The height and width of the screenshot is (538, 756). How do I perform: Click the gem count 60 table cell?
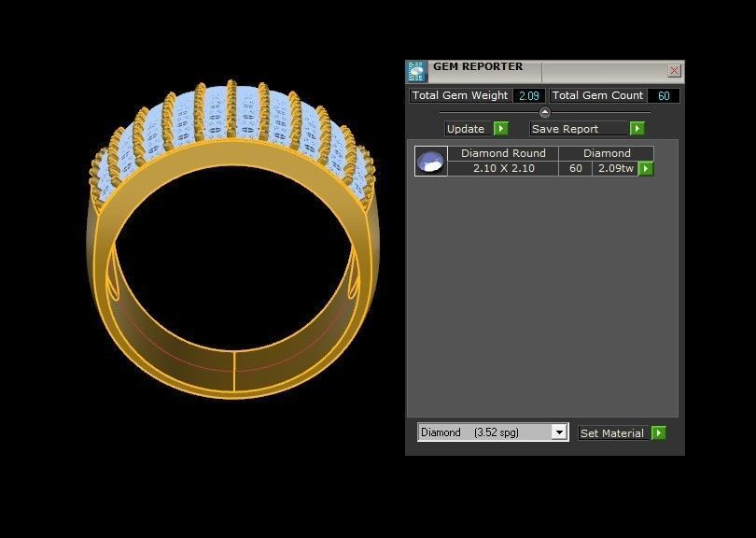click(575, 168)
